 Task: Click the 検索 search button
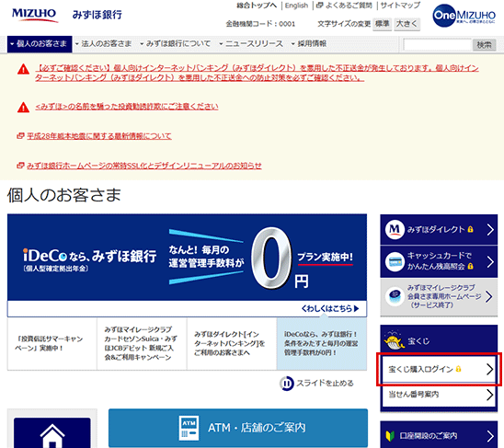484,44
